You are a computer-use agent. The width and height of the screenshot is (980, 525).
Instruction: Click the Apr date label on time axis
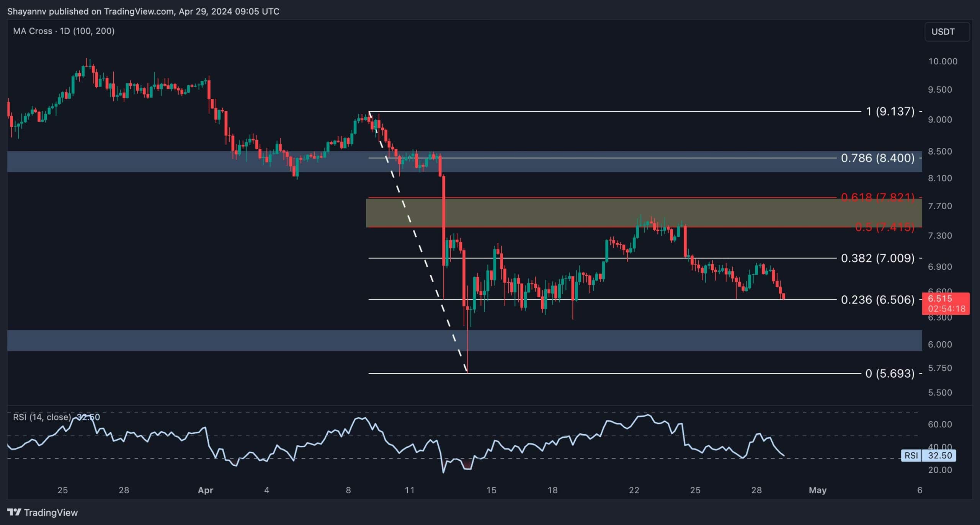(x=206, y=490)
